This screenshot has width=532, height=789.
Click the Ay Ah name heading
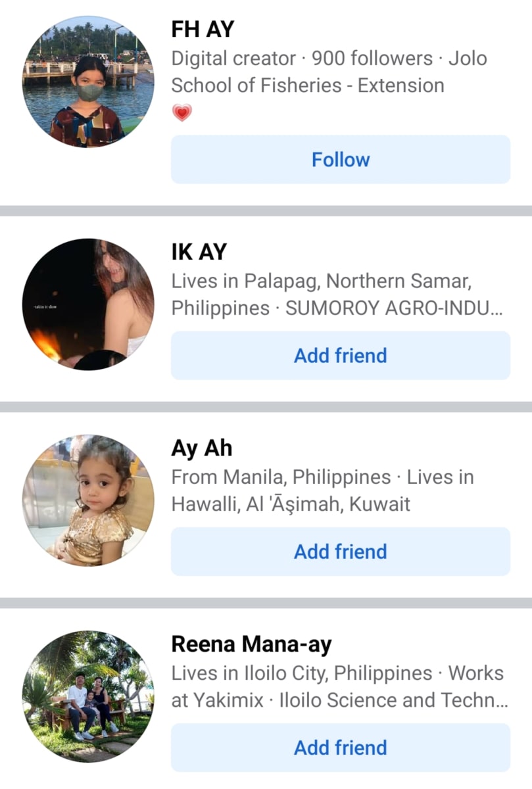[202, 448]
